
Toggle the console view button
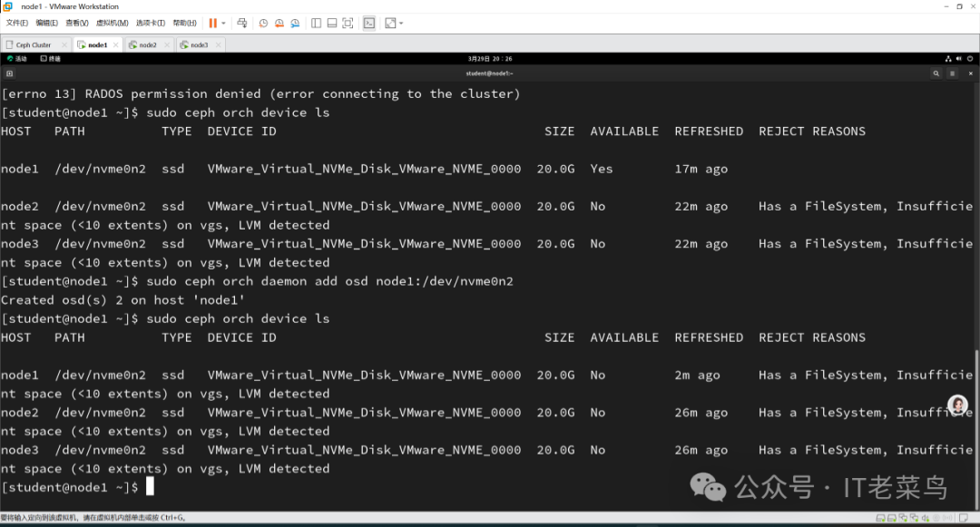(369, 23)
